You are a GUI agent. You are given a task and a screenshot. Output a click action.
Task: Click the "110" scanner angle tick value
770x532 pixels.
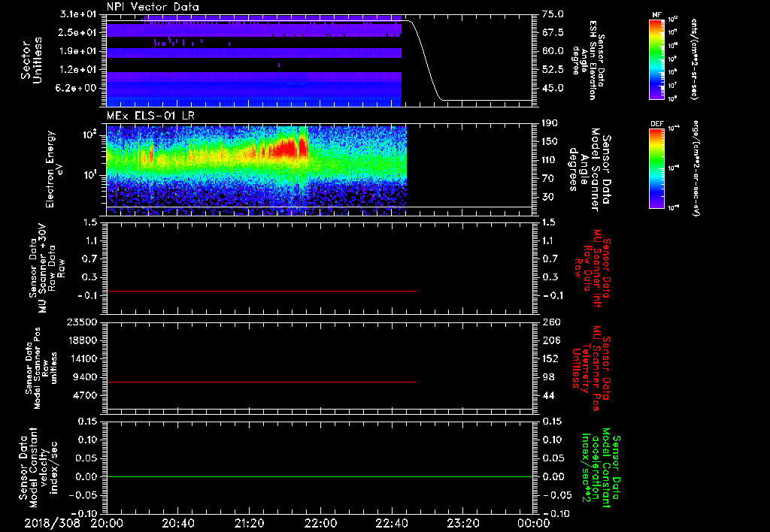(x=550, y=160)
